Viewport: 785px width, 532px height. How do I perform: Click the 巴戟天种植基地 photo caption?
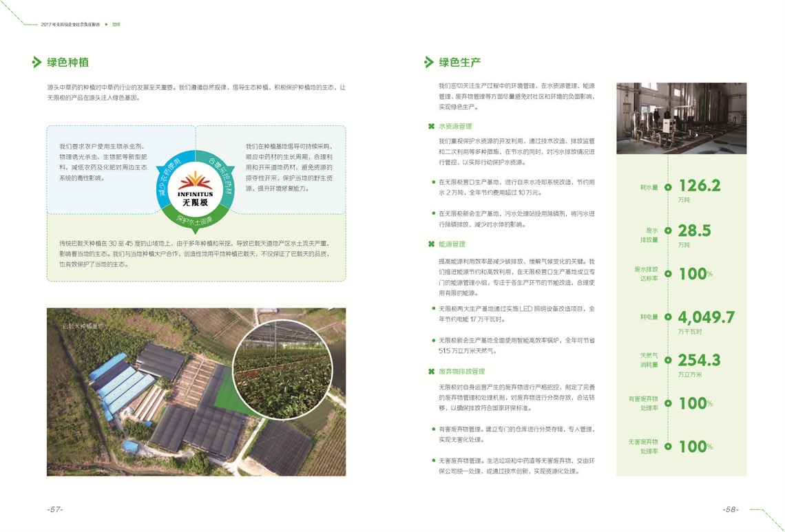pyautogui.click(x=83, y=326)
